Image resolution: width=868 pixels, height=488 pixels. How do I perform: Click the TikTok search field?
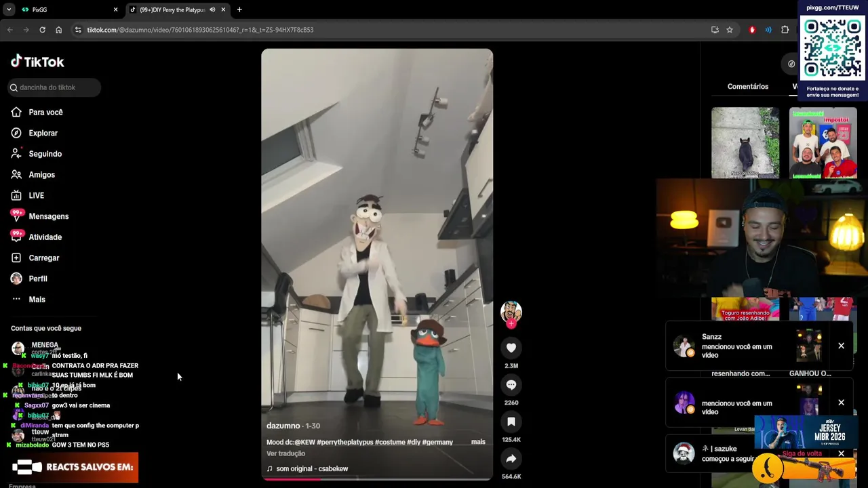point(54,87)
